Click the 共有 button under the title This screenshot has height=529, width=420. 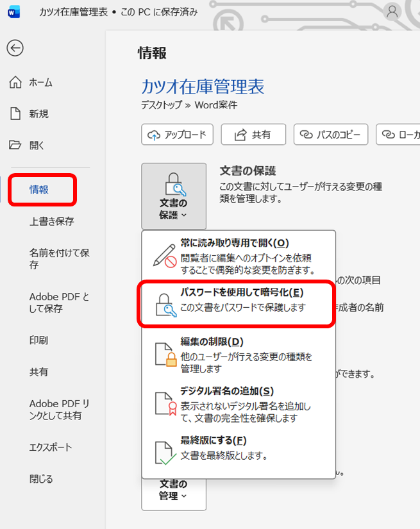coord(253,135)
